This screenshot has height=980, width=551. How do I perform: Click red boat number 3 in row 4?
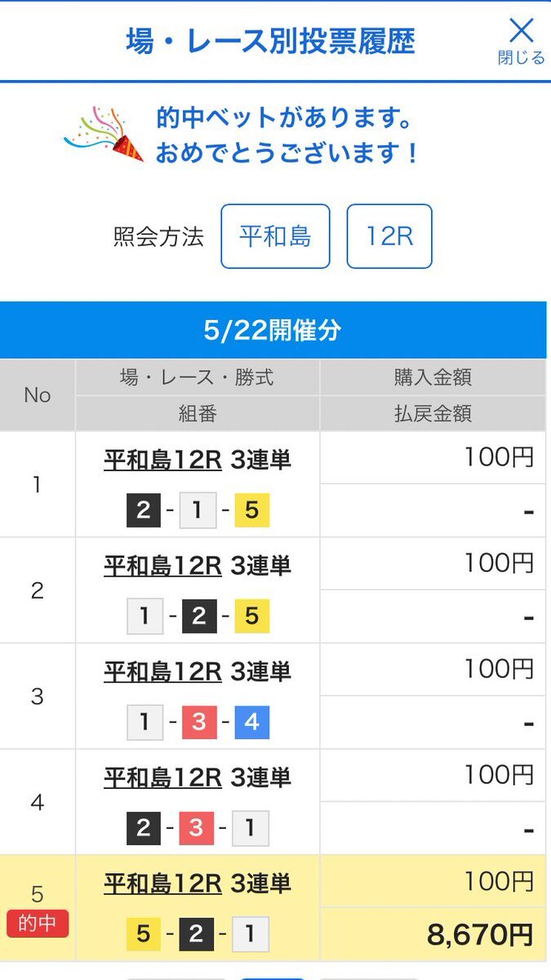point(196,829)
